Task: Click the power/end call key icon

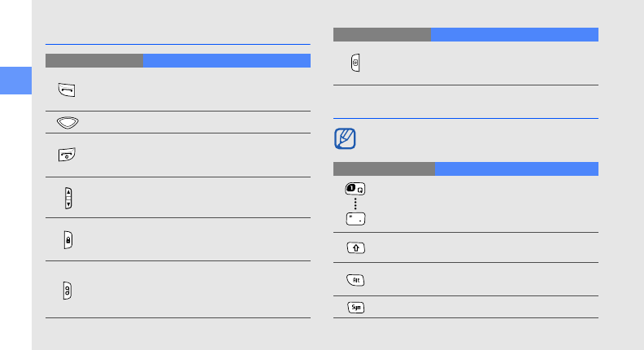Action: (x=65, y=155)
